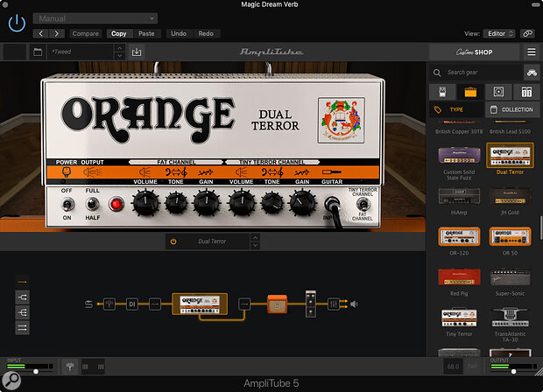Step to next preset with down arrow

click(119, 56)
